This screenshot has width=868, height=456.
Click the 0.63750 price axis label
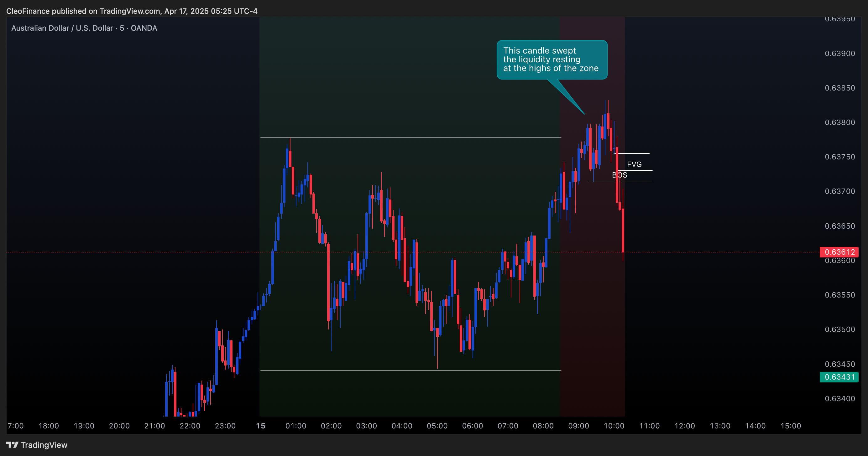[840, 157]
